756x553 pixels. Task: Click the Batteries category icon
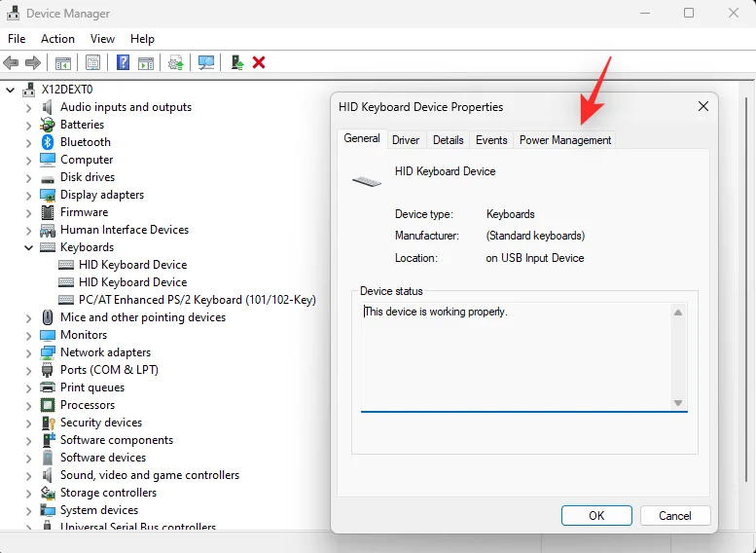pos(48,125)
